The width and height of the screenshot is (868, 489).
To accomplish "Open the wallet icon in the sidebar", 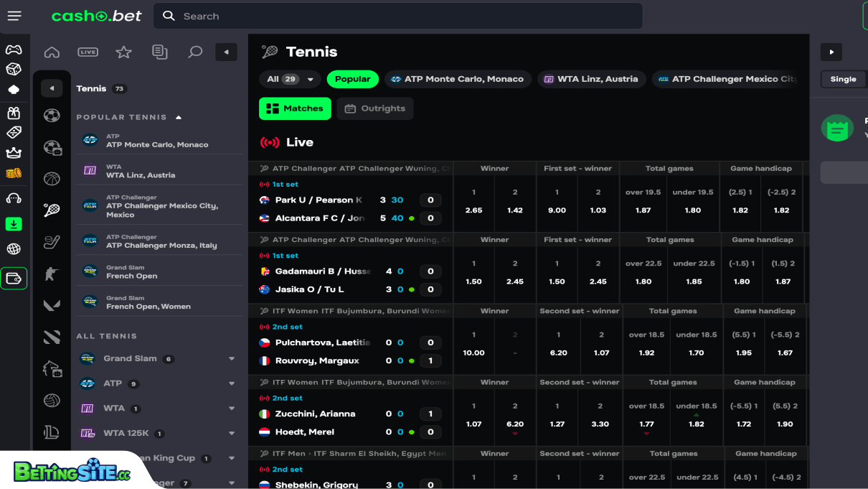I will click(14, 277).
